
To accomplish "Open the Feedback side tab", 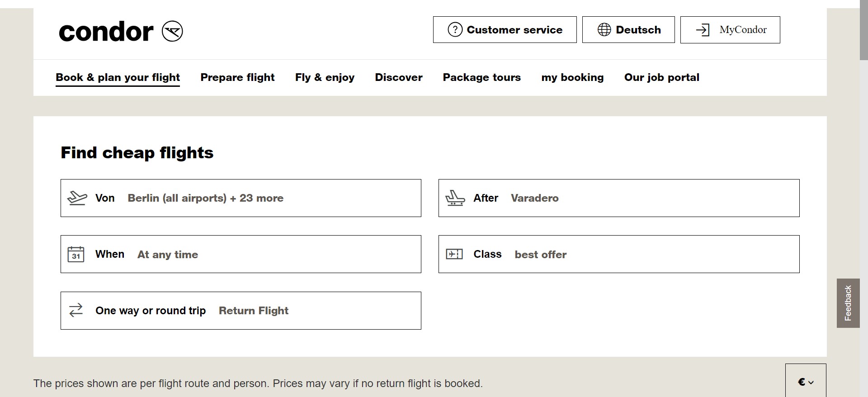I will coord(848,303).
